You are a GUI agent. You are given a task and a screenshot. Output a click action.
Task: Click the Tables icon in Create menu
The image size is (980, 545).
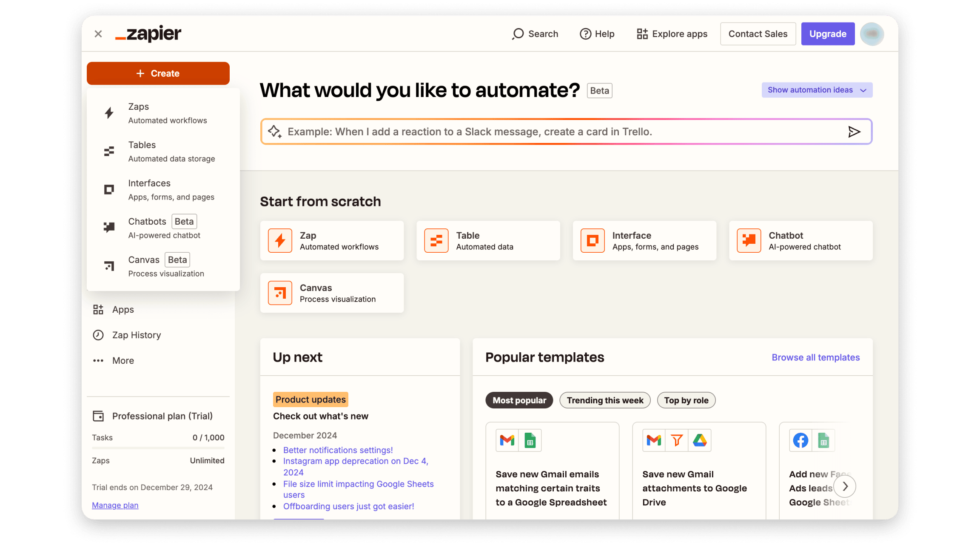point(109,151)
